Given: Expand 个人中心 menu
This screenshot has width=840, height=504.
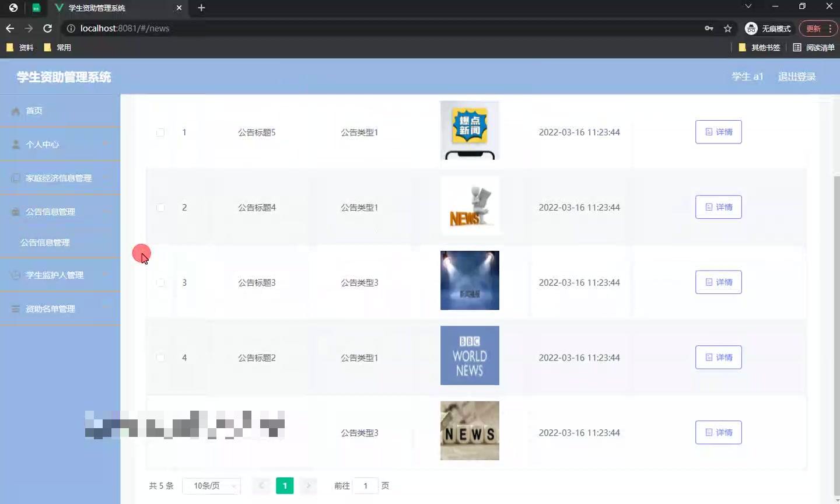Looking at the screenshot, I should click(60, 145).
